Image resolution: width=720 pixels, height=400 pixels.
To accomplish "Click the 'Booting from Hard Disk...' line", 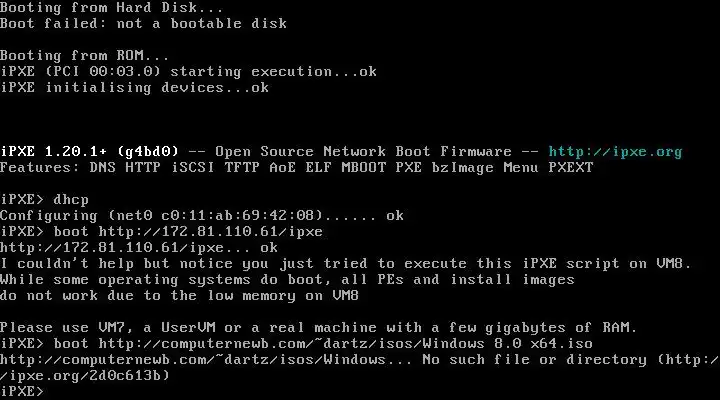I will [112, 8].
